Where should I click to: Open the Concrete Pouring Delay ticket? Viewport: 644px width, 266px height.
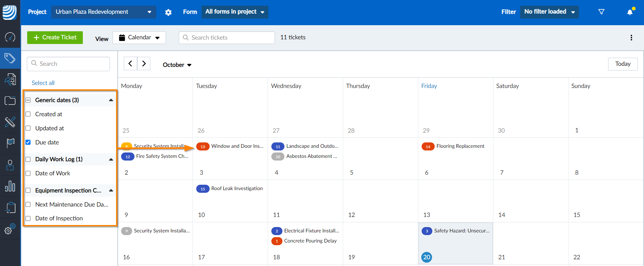[310, 241]
